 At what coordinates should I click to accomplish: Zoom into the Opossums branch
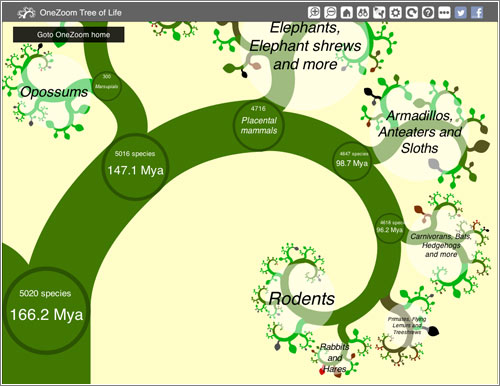pyautogui.click(x=54, y=92)
